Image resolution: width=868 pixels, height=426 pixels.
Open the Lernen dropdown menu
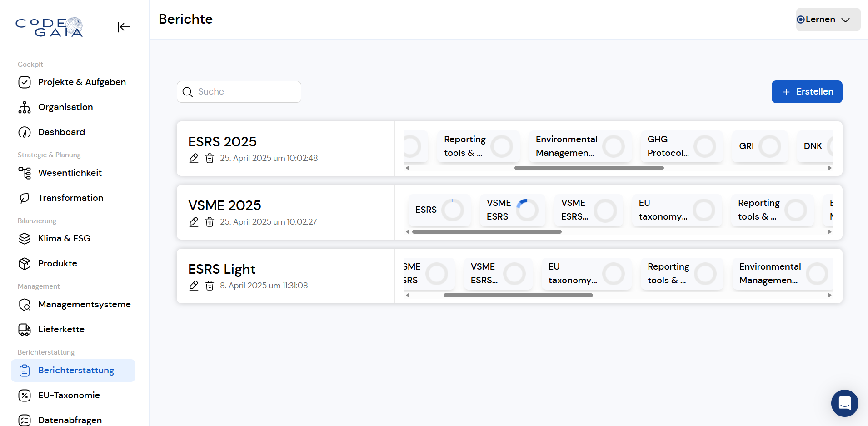828,20
